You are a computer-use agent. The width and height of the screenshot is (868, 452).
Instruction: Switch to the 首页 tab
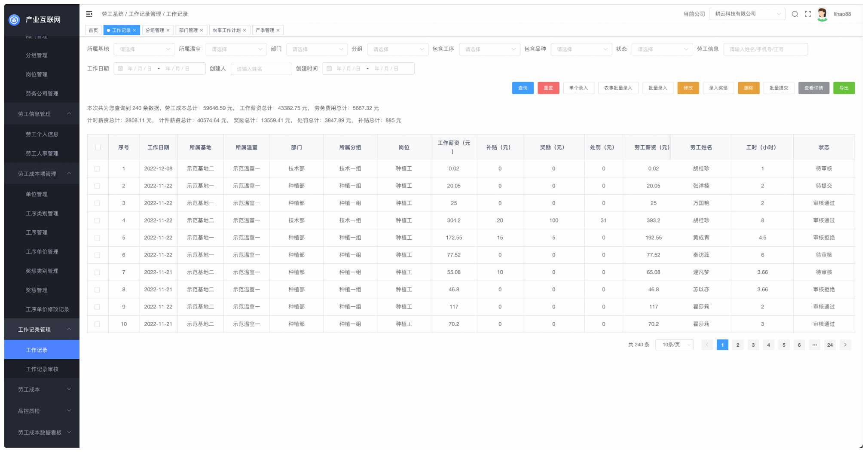[x=93, y=31]
